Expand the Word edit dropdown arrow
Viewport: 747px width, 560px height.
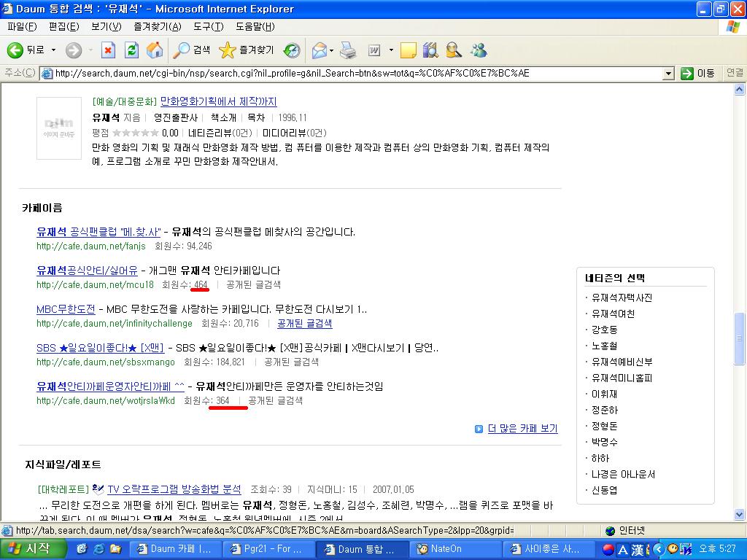(x=391, y=50)
